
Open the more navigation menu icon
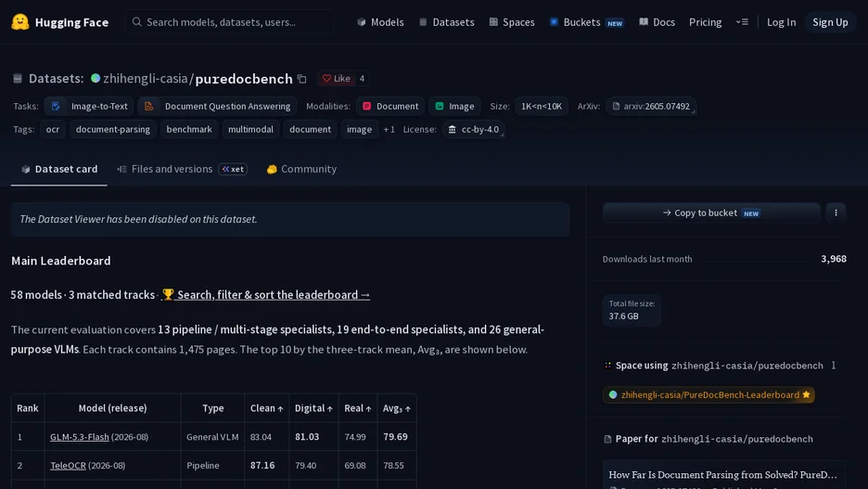742,22
